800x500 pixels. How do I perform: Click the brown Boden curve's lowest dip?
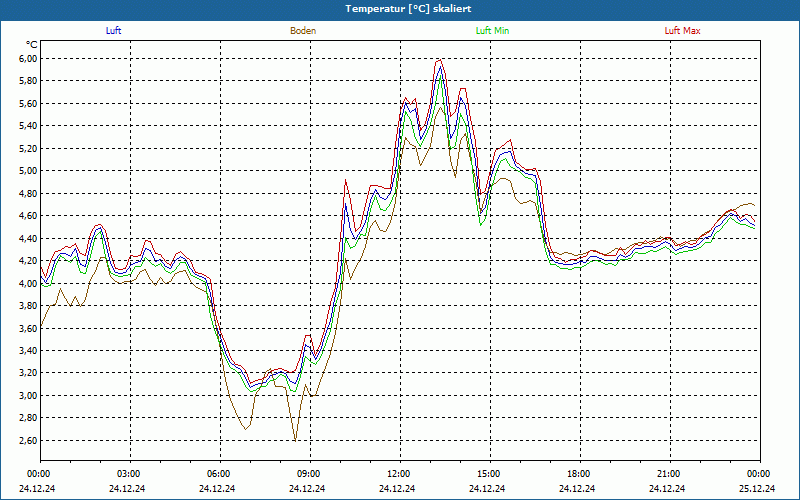tap(295, 439)
